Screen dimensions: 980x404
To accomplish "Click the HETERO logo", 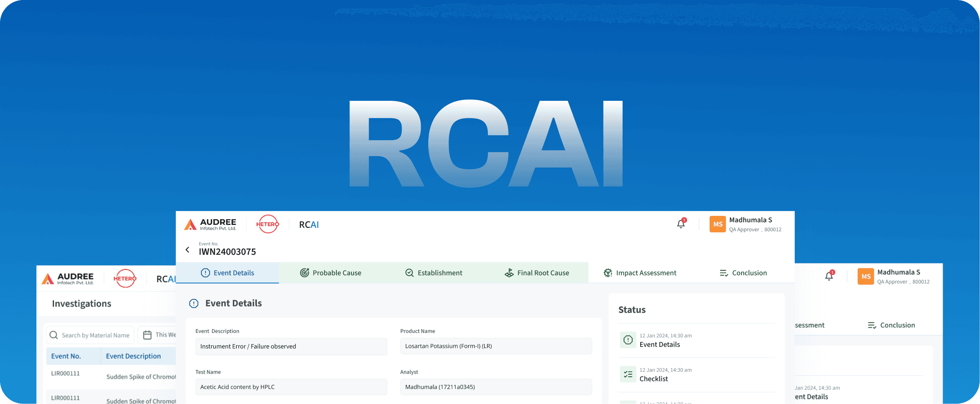I will [267, 224].
